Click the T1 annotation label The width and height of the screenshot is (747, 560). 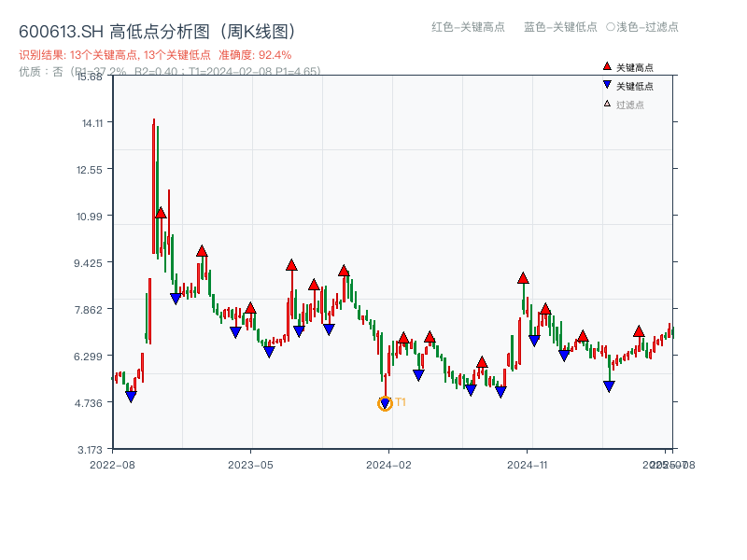point(400,401)
